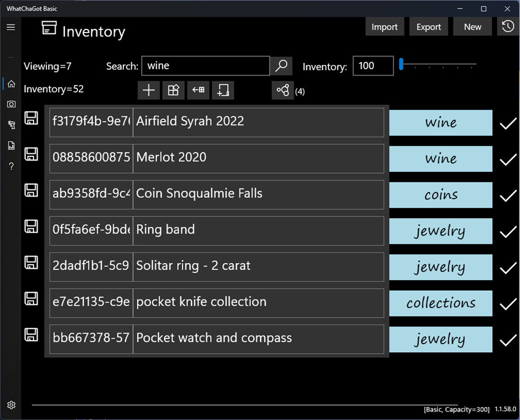Screen dimensions: 520x420
Task: Toggle checkmark for Pocket watch and compass
Action: pos(508,340)
